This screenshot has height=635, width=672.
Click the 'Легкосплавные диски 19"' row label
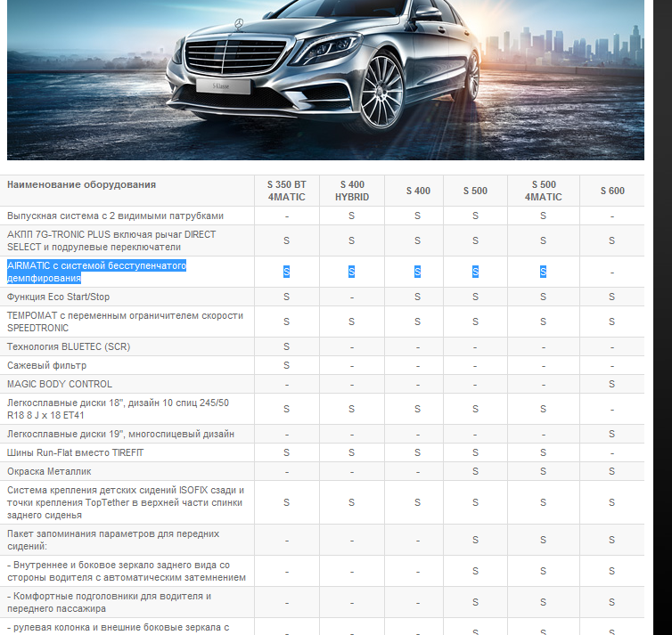pos(120,434)
